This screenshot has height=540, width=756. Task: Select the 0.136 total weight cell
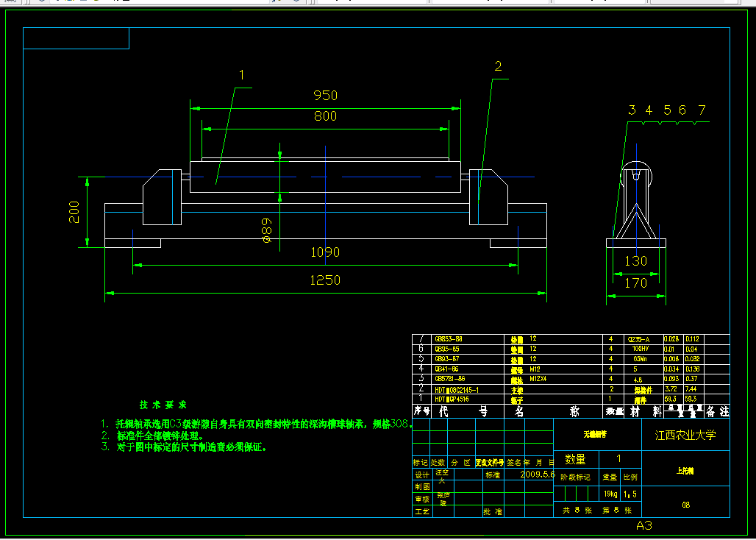click(693, 369)
